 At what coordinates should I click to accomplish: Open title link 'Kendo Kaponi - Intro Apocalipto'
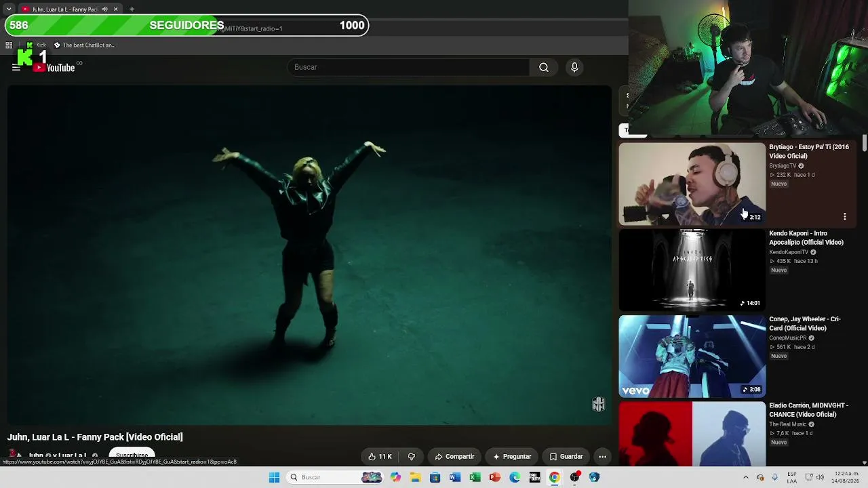coord(806,238)
